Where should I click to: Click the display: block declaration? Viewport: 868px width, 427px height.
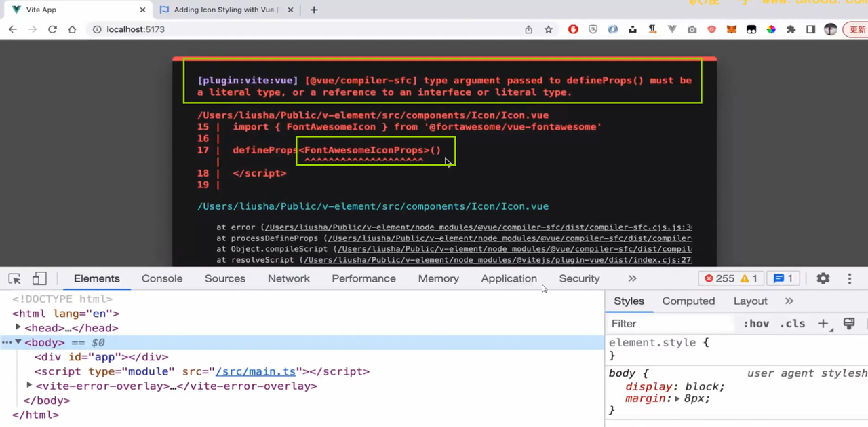675,386
